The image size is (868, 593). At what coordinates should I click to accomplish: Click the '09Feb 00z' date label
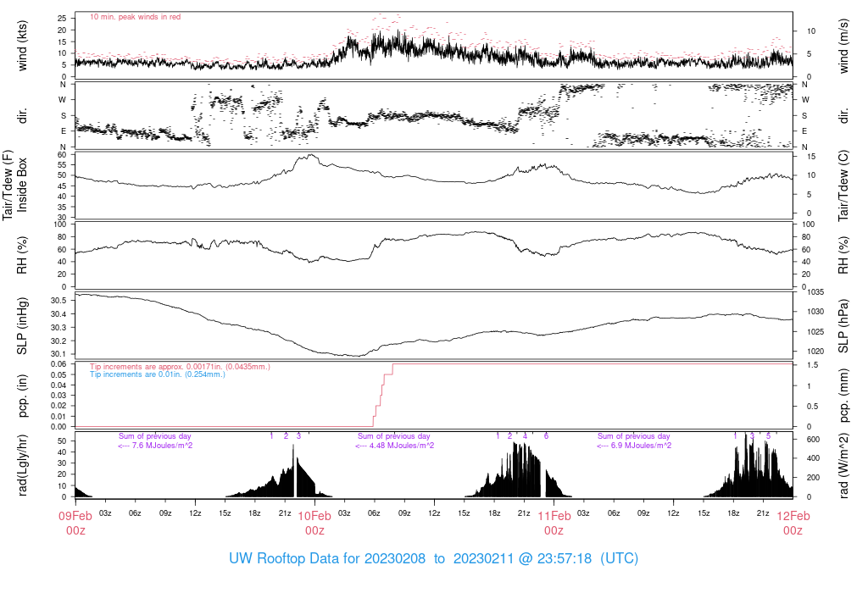tap(75, 524)
